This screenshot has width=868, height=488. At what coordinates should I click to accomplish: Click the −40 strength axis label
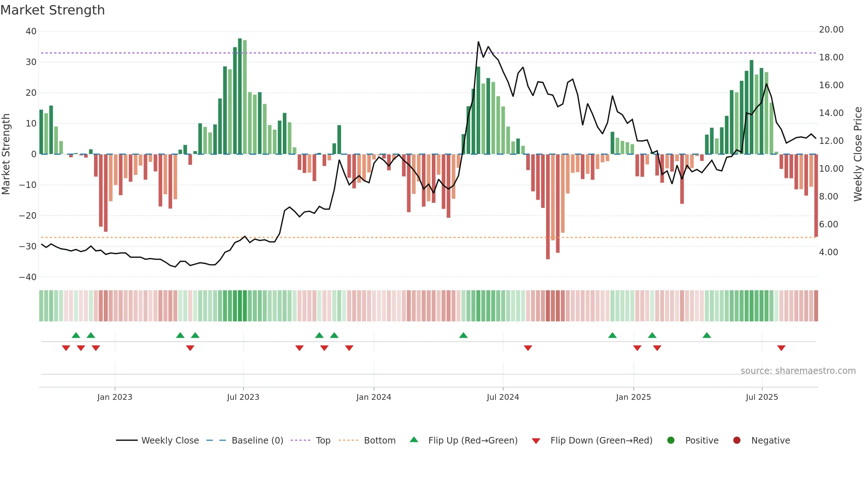(28, 277)
